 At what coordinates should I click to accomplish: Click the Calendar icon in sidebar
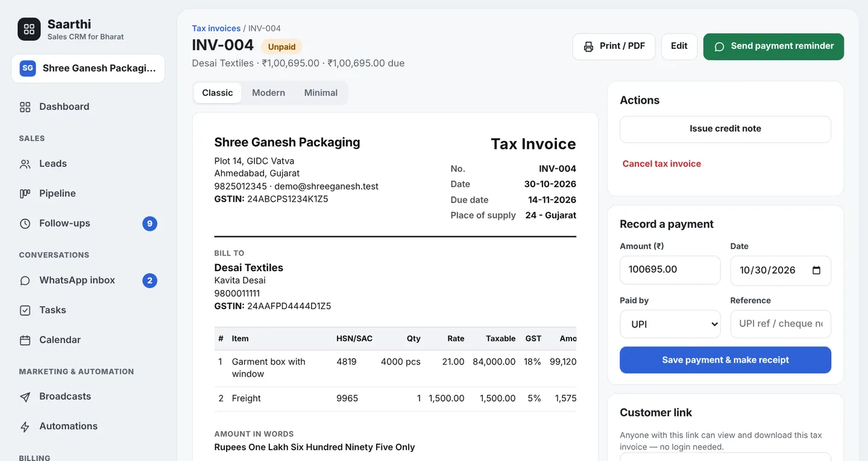(25, 340)
